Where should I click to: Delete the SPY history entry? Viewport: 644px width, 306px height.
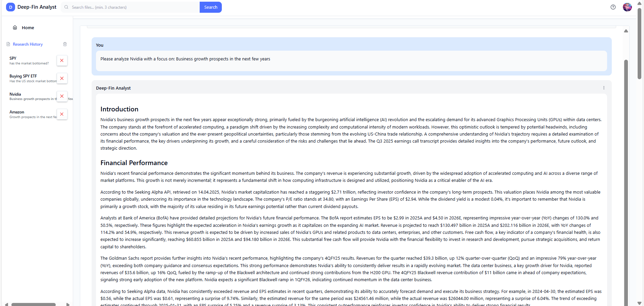(x=62, y=60)
